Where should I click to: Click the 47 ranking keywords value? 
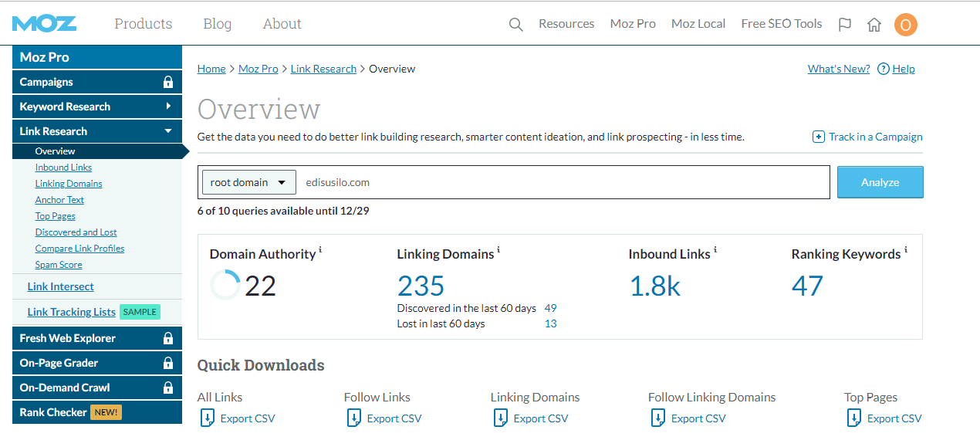[807, 286]
